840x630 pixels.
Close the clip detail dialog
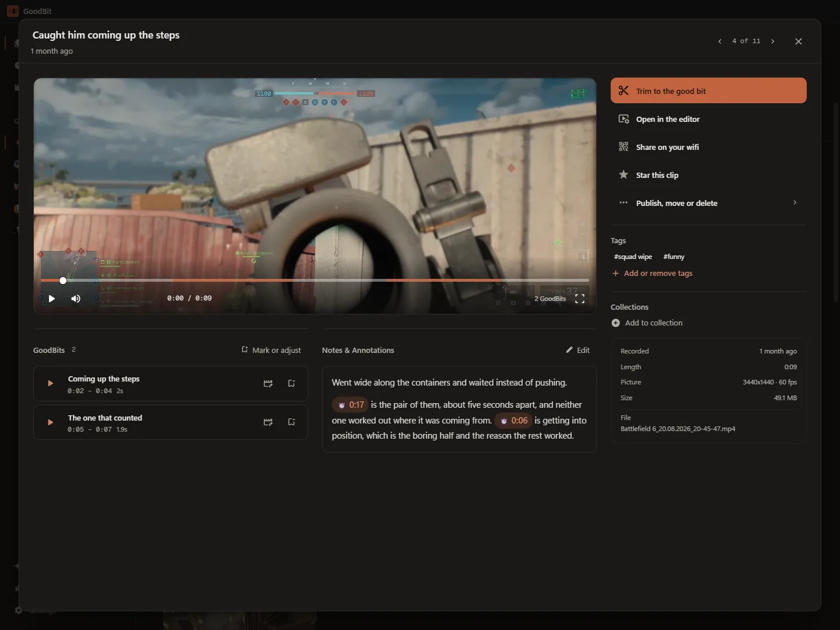pos(799,41)
